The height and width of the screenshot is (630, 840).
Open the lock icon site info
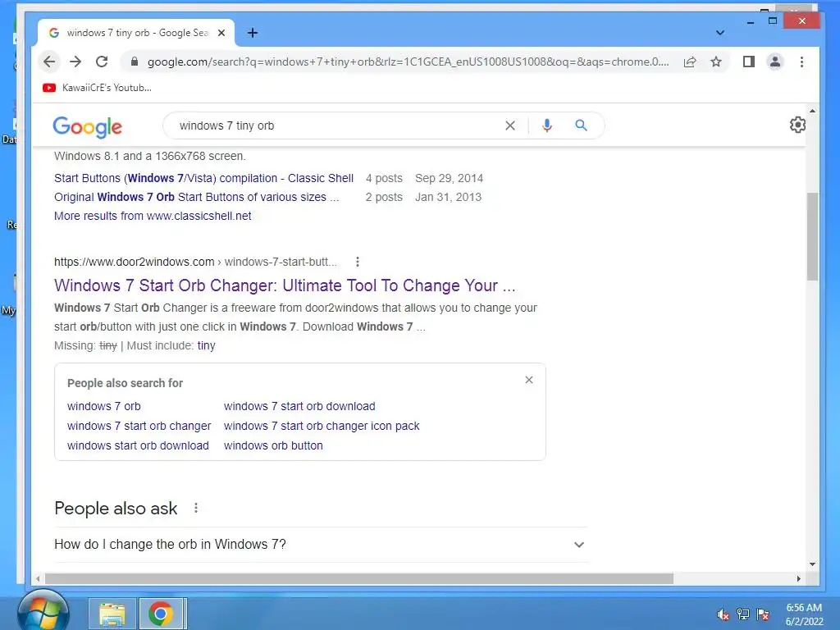point(135,62)
